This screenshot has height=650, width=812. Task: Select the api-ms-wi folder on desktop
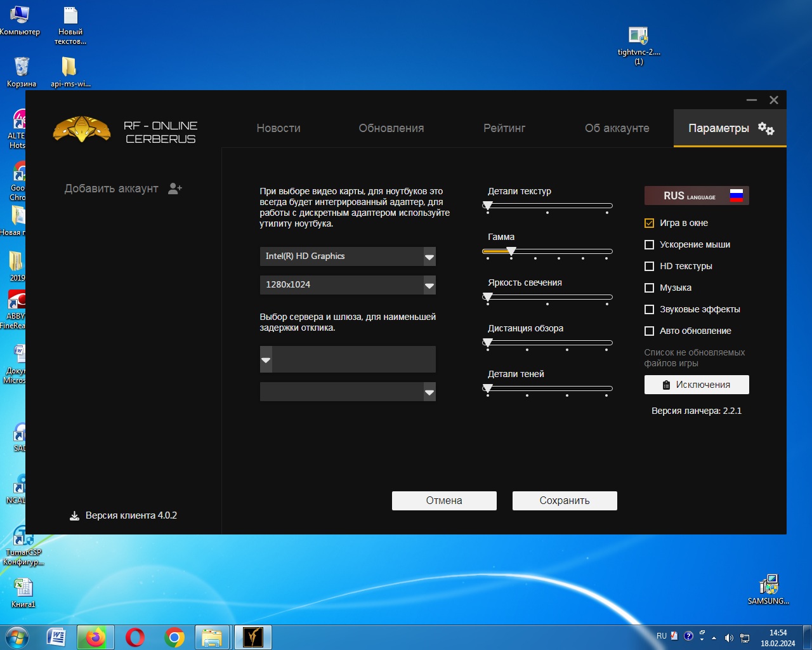tap(70, 72)
